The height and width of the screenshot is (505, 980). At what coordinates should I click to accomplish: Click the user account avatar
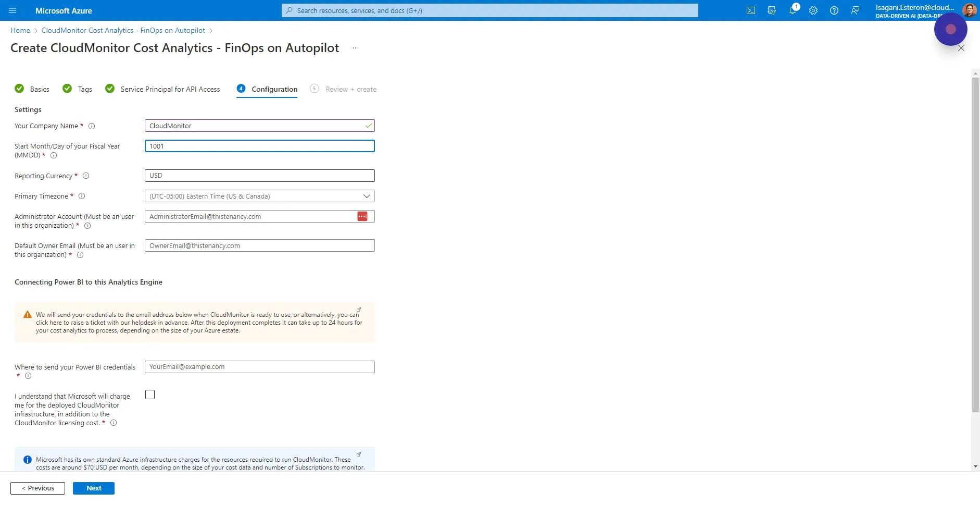pyautogui.click(x=970, y=10)
